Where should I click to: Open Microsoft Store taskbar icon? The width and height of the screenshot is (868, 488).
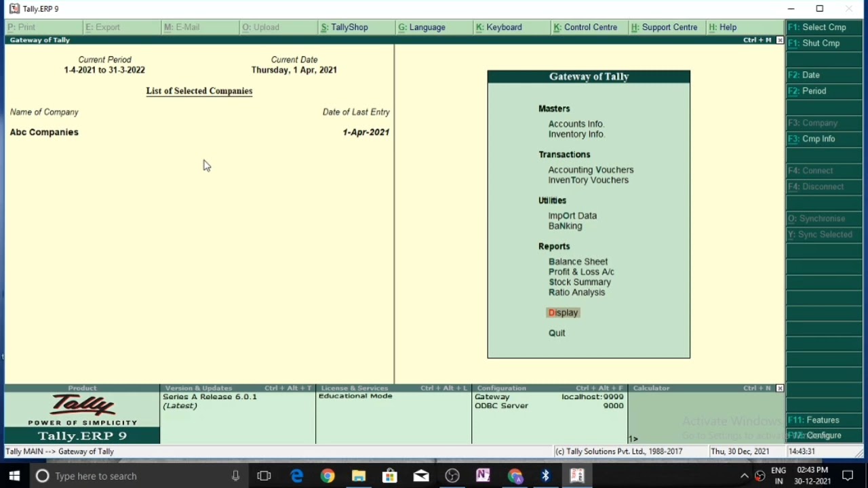(390, 476)
